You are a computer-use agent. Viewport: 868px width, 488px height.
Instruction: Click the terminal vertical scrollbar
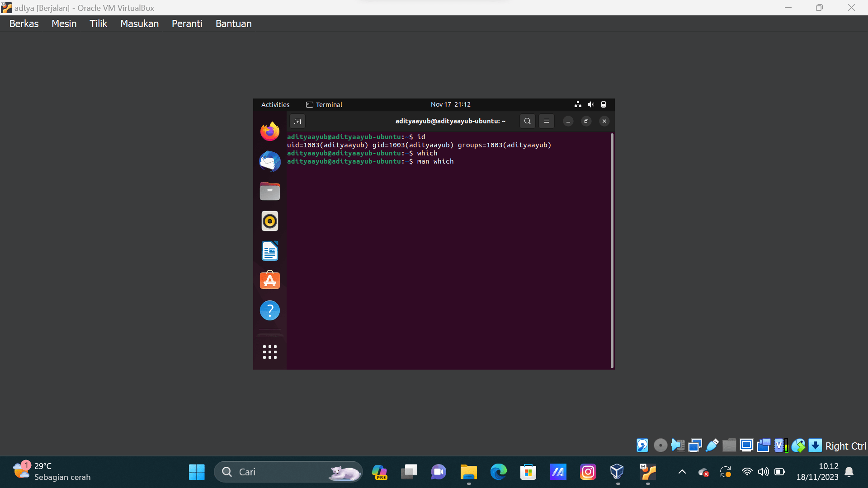tap(612, 250)
